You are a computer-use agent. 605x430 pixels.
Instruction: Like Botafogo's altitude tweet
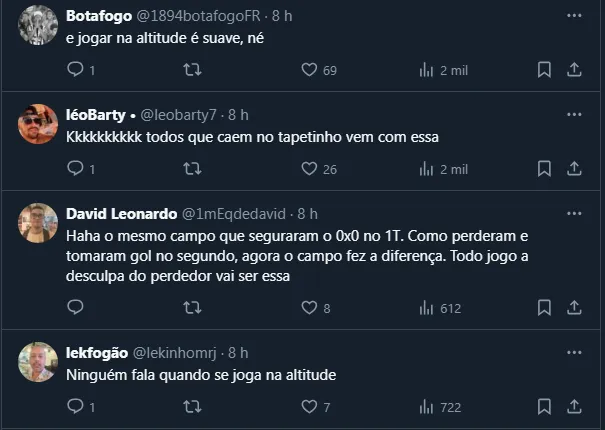click(310, 70)
